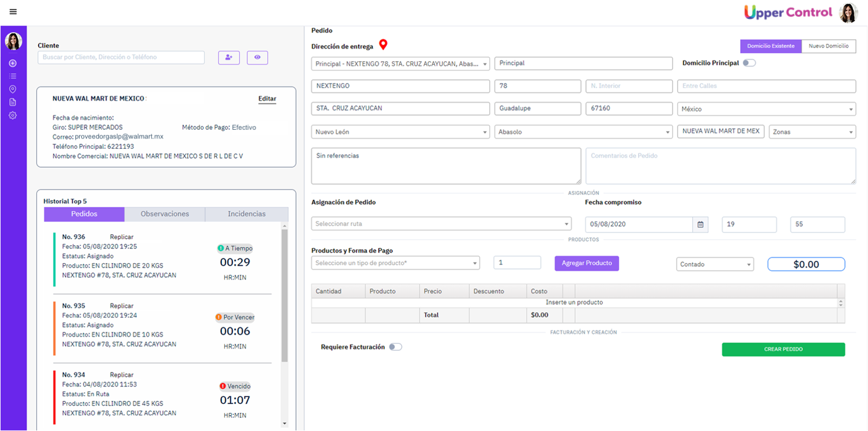Open the calendar icon for Fecha compromiso
Image resolution: width=868 pixels, height=431 pixels.
(x=700, y=224)
